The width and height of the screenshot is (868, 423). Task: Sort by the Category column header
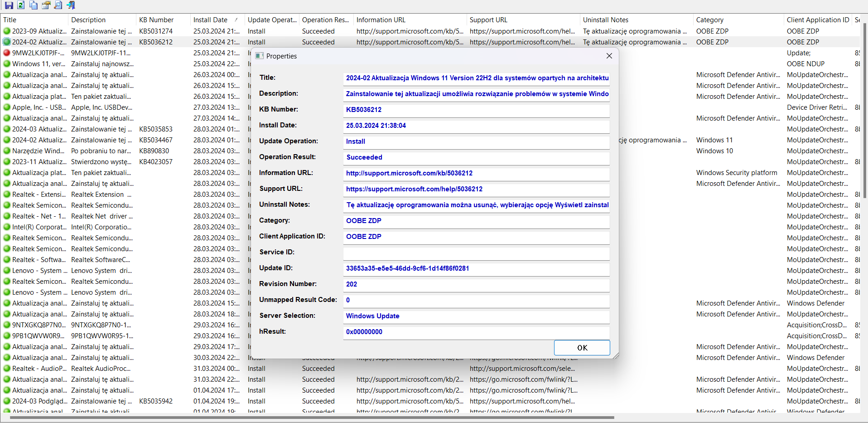pyautogui.click(x=738, y=20)
